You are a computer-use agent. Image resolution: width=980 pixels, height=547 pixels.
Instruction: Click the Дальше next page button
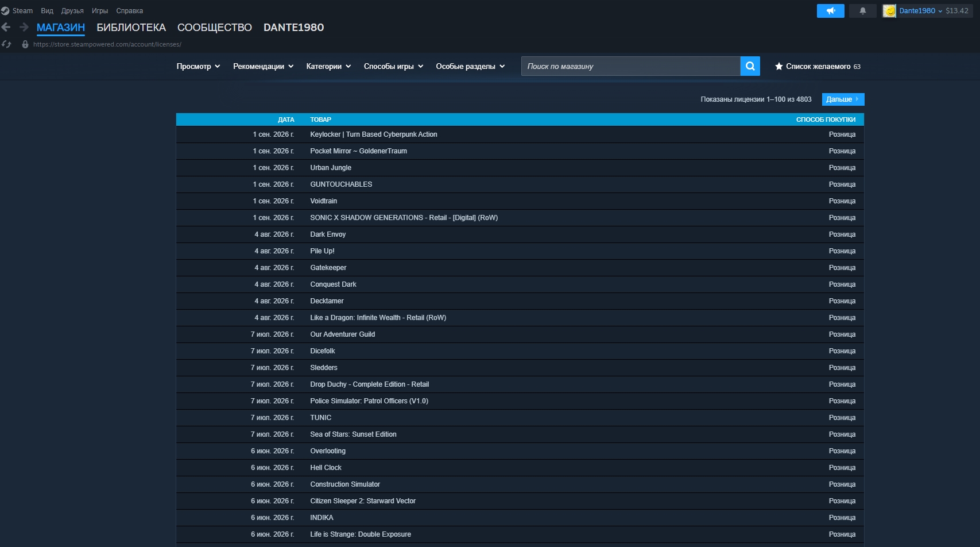[843, 99]
